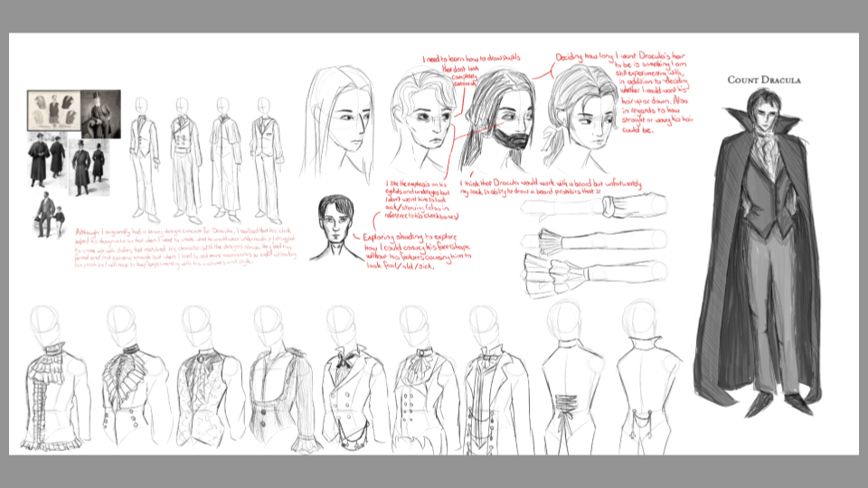Click the 'Count Dracula' title text

click(x=764, y=80)
